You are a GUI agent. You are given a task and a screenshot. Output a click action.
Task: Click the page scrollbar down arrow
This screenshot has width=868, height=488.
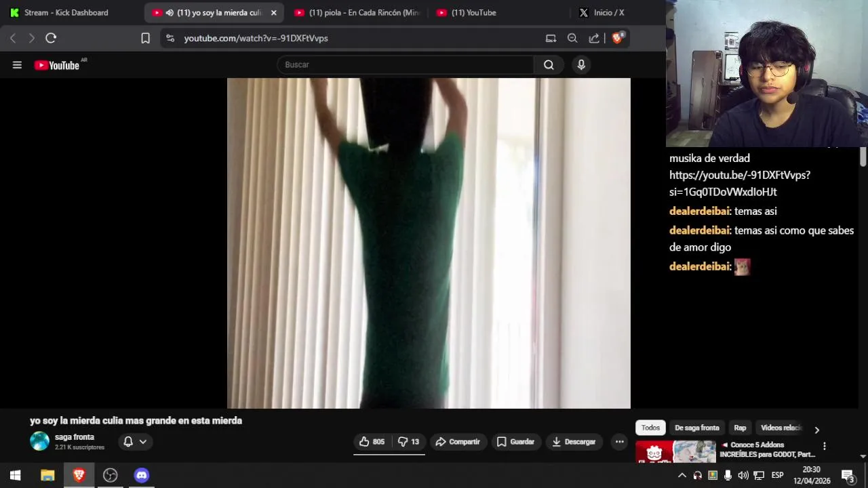pyautogui.click(x=863, y=457)
